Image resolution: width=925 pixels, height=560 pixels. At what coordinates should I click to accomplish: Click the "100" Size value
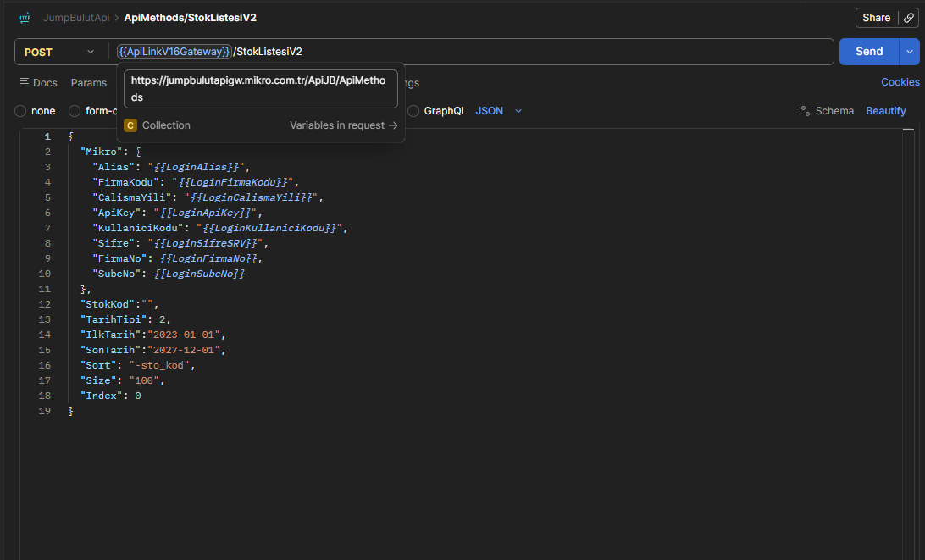coord(144,381)
